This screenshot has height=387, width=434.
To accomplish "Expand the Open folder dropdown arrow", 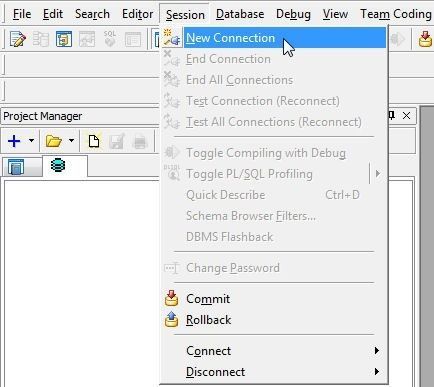I will point(71,141).
